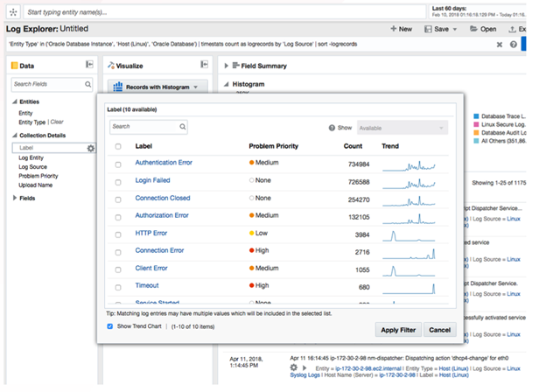Image resolution: width=546 pixels, height=392 pixels.
Task: Clear the query with the X icon
Action: point(500,44)
